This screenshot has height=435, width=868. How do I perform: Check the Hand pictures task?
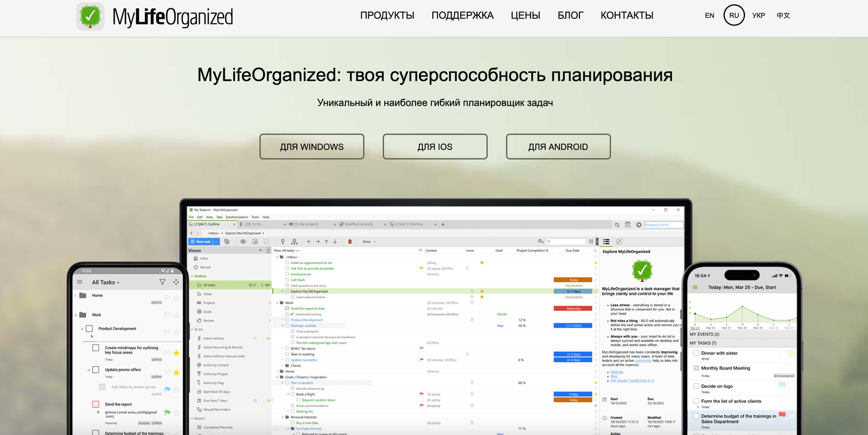(x=287, y=274)
